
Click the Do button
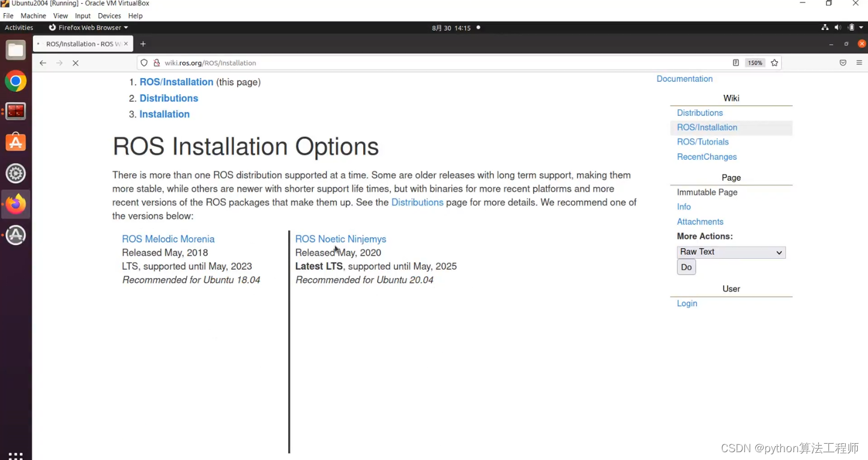coord(686,267)
